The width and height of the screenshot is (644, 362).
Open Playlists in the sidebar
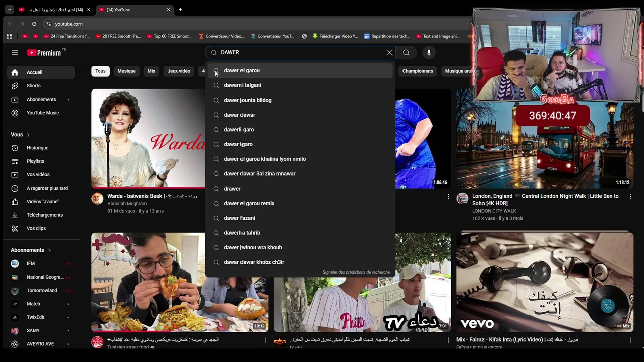[41, 161]
